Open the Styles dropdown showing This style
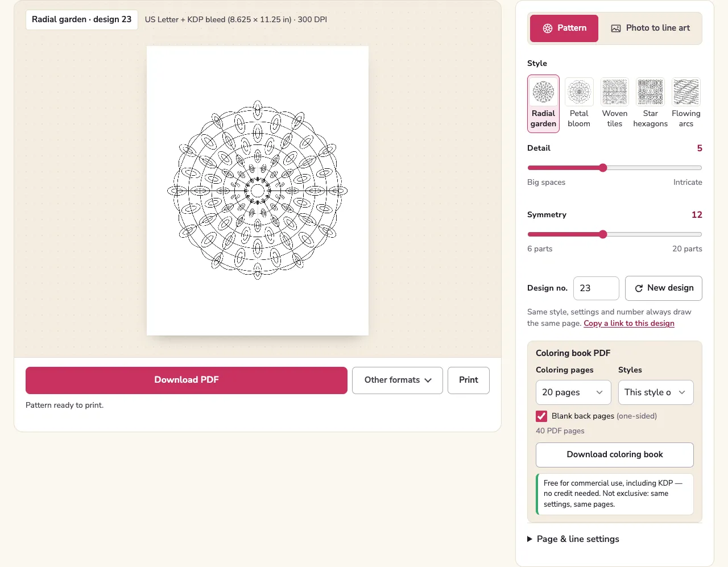Viewport: 728px width, 567px height. tap(656, 392)
